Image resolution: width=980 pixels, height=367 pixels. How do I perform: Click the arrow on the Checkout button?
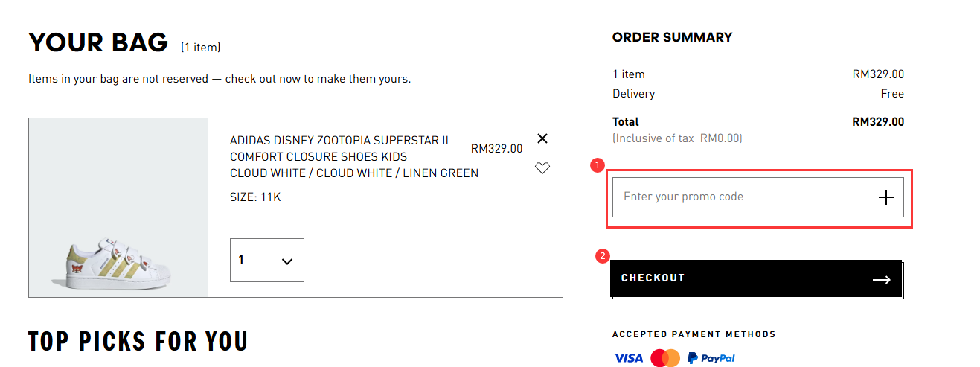point(881,279)
